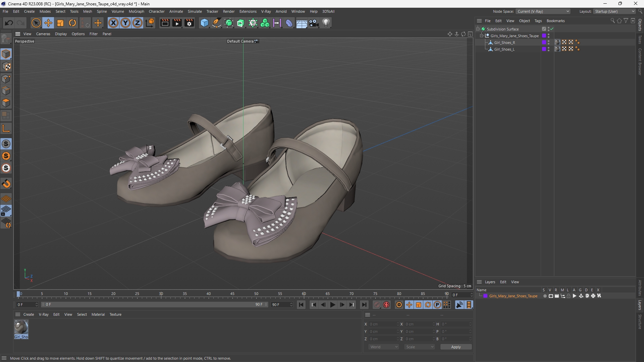Open the World coordinate dropdown

(384, 347)
